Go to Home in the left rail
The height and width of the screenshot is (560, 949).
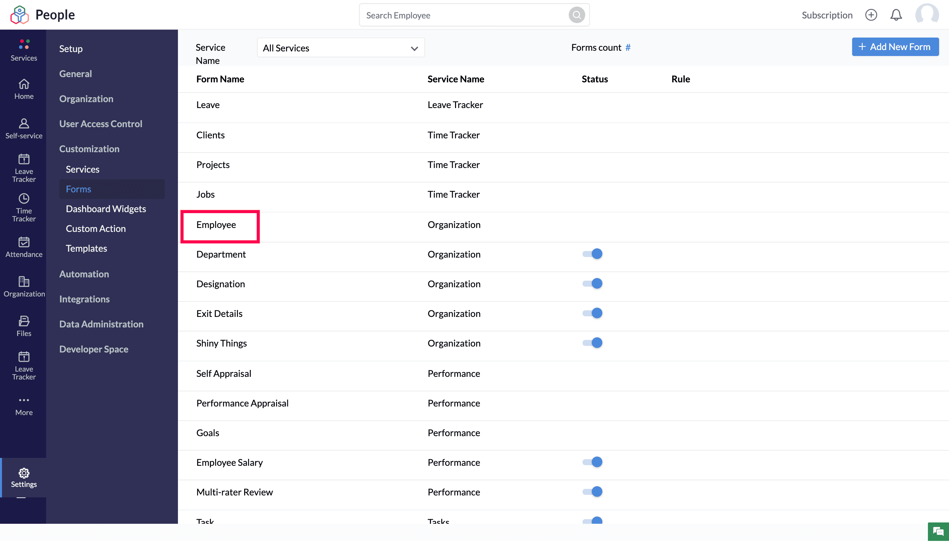(24, 89)
